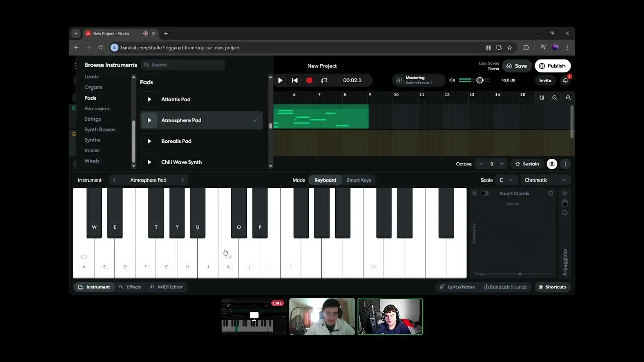The image size is (644, 362).
Task: Preview the Borealis Pad sound
Action: coord(149,141)
